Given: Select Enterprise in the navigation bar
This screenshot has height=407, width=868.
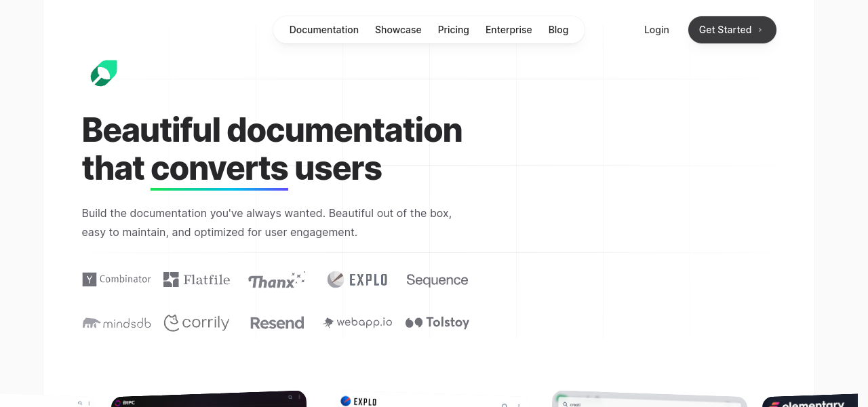Looking at the screenshot, I should [509, 30].
